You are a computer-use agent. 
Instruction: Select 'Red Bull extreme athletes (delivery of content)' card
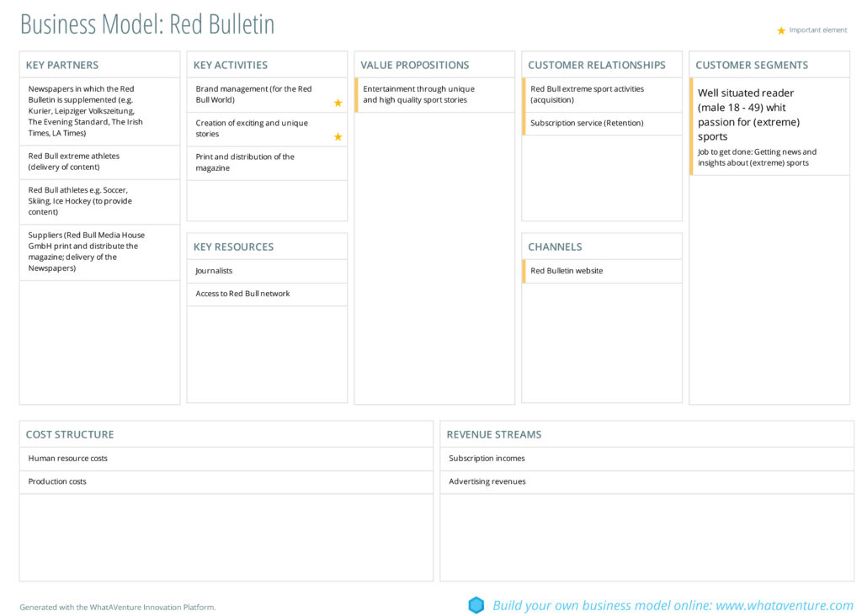(x=100, y=162)
